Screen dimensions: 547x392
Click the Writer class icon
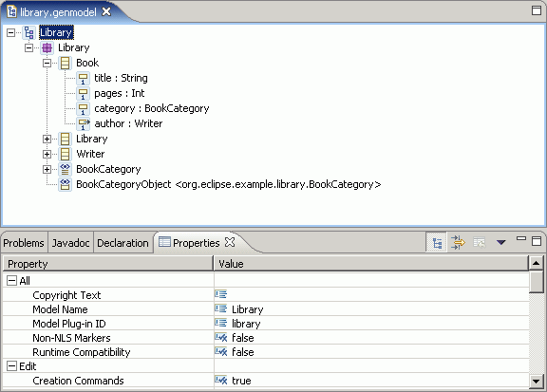(65, 154)
